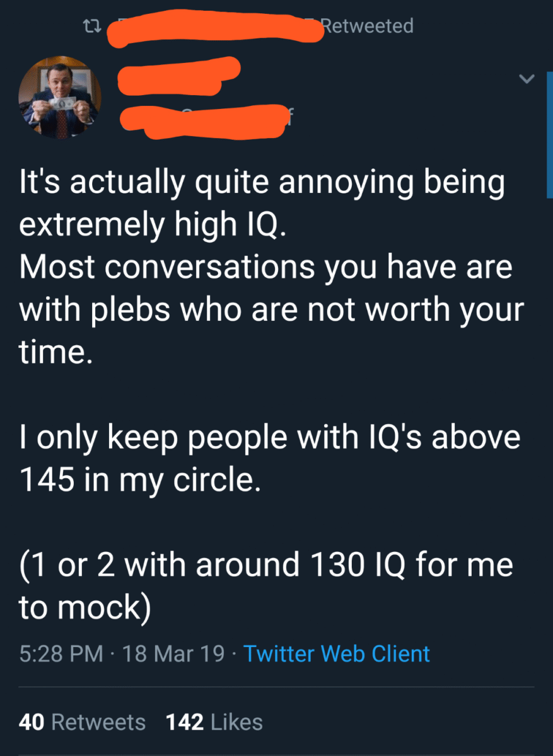The height and width of the screenshot is (756, 553).
Task: Click the "Most conversations you have are" line
Action: (x=265, y=268)
